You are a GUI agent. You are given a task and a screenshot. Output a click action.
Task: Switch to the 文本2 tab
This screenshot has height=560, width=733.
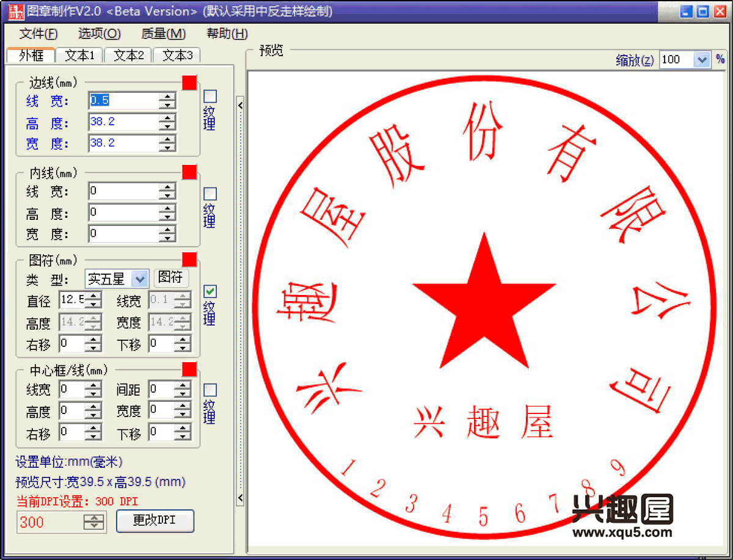pos(129,56)
